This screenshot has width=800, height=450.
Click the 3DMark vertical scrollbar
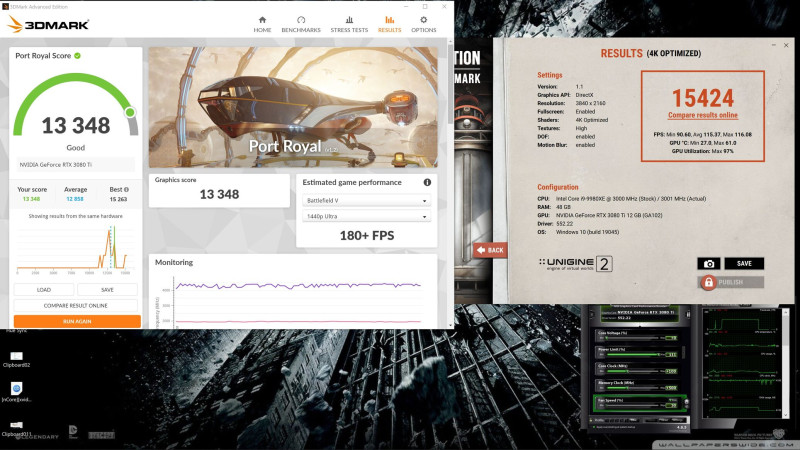(x=451, y=84)
